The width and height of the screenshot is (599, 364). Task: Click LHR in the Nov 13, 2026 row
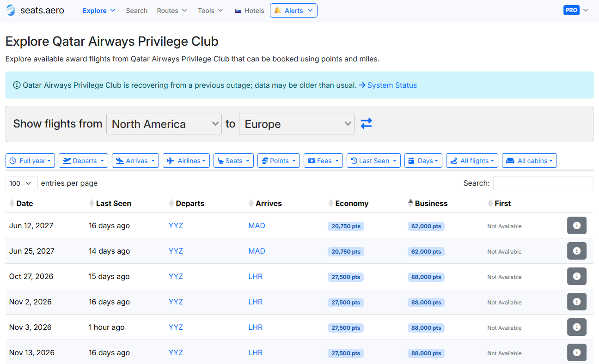click(x=255, y=352)
